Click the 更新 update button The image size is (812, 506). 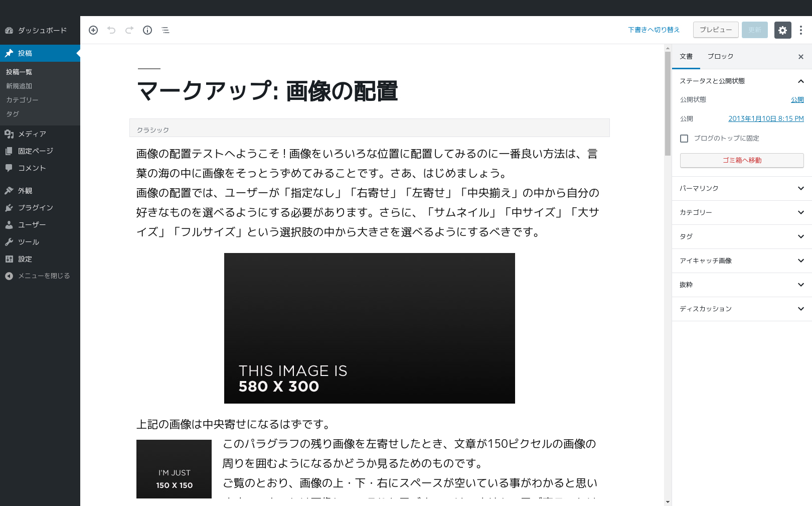755,30
